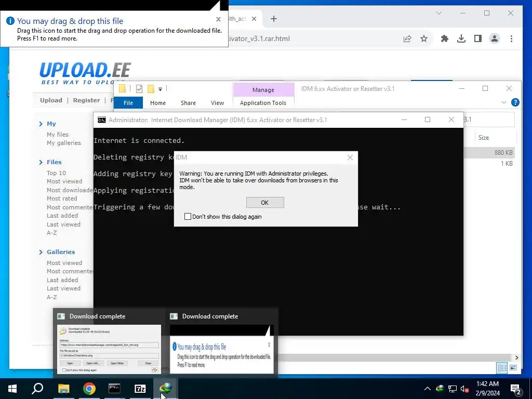Open Windows Start menu
Image resolution: width=532 pixels, height=399 pixels.
tap(12, 389)
